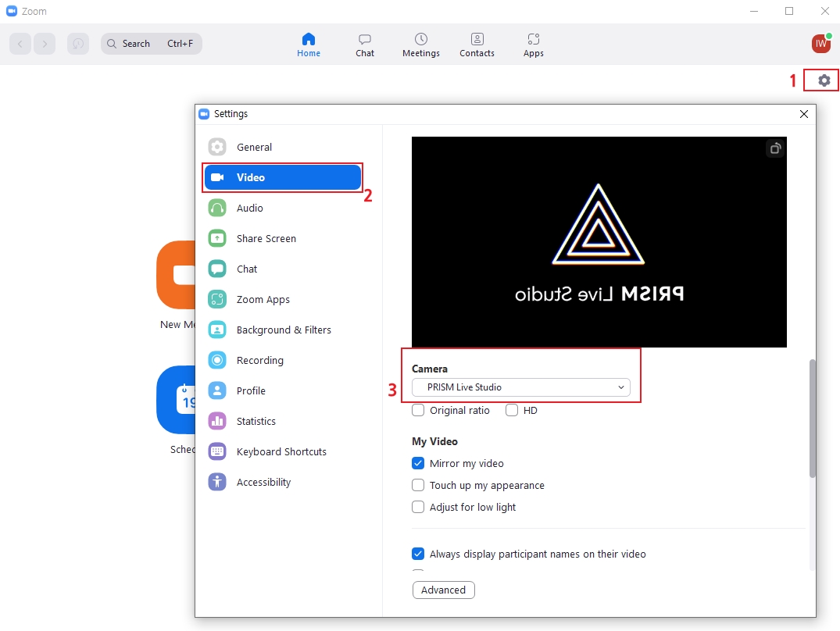This screenshot has width=840, height=631.
Task: Open Zoom Apps settings category
Action: 282,299
